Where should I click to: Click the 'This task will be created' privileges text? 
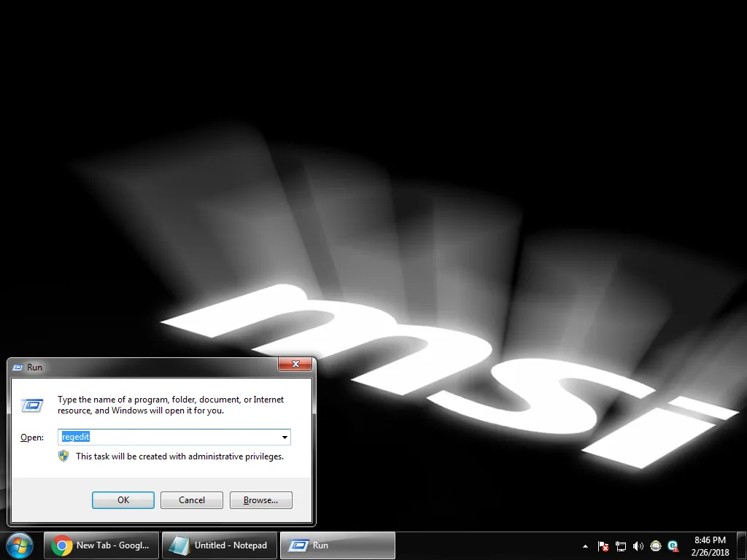(x=179, y=456)
